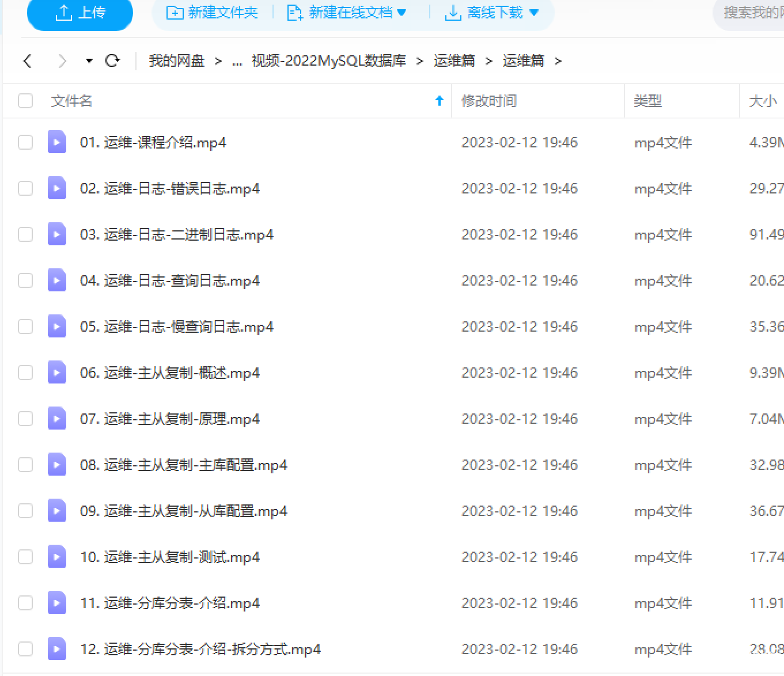Click video icon of 12. 运维-分库分表-介绍-拆分方式.mp4

[x=56, y=649]
